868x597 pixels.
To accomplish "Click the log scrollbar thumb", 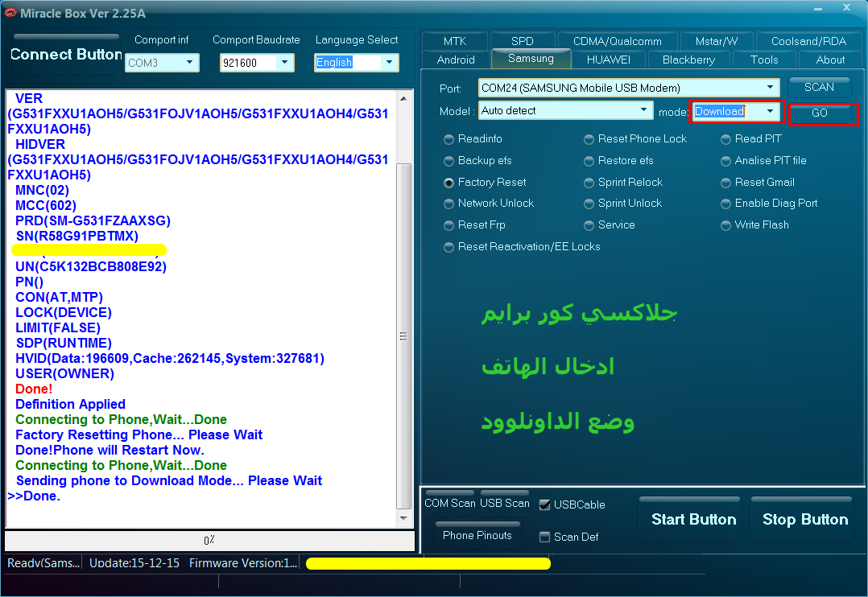I will (403, 336).
